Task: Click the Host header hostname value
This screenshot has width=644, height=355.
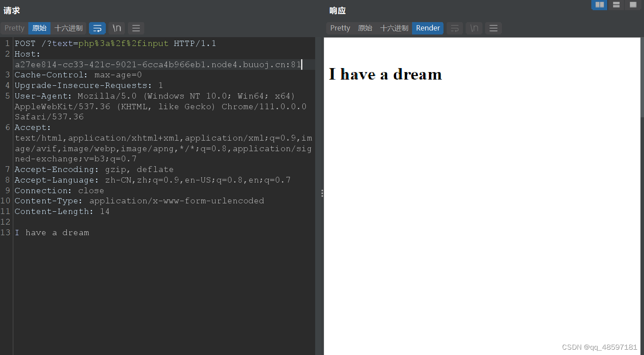Action: [x=158, y=65]
